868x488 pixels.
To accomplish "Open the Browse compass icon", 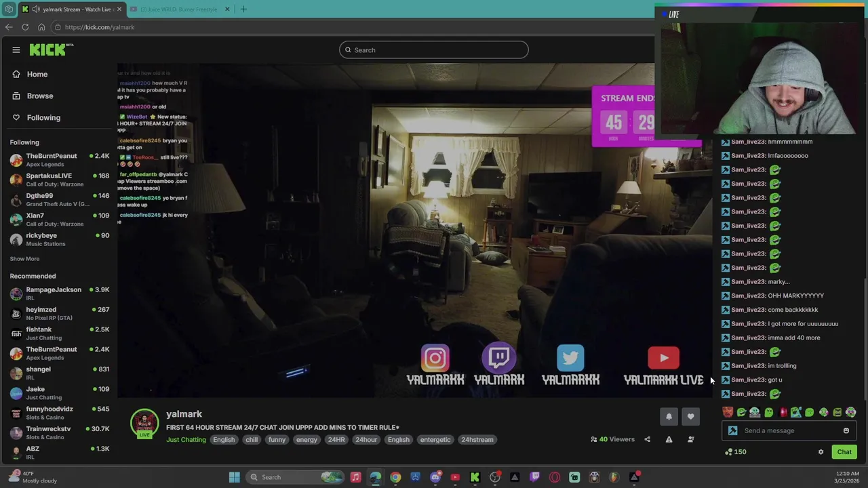I will (16, 96).
